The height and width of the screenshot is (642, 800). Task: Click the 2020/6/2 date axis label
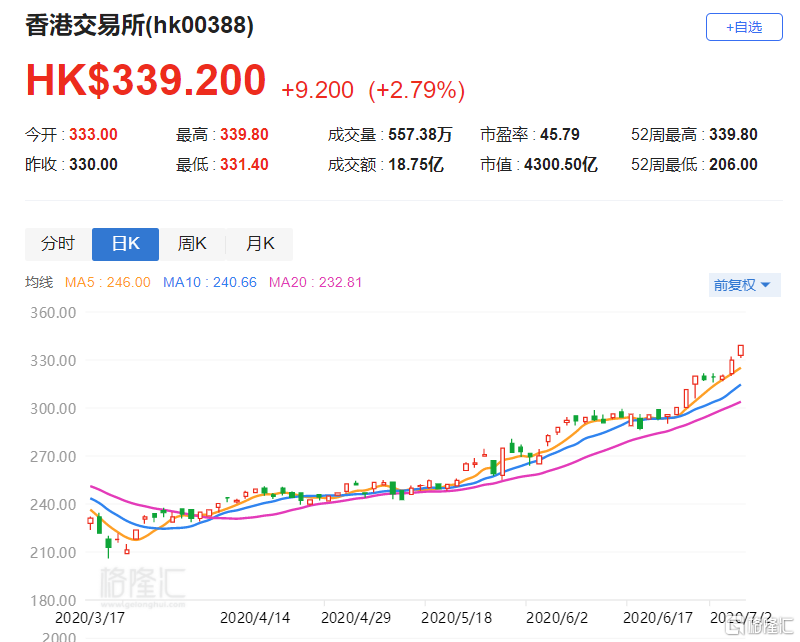click(557, 618)
